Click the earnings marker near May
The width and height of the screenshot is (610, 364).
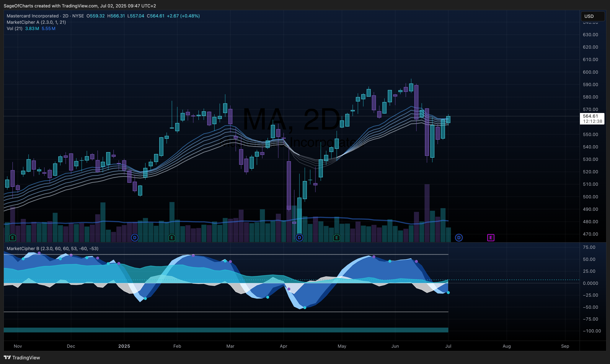point(337,237)
